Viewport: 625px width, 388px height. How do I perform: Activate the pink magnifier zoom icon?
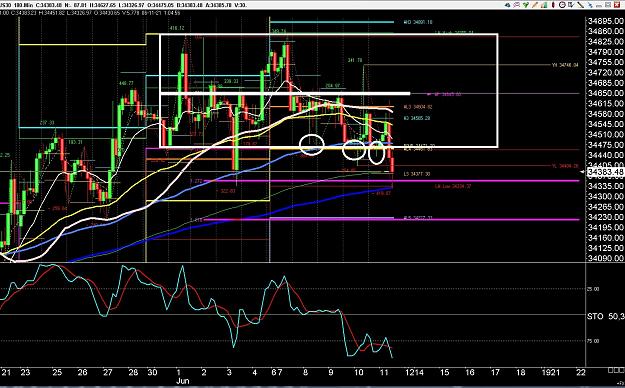tap(517, 5)
